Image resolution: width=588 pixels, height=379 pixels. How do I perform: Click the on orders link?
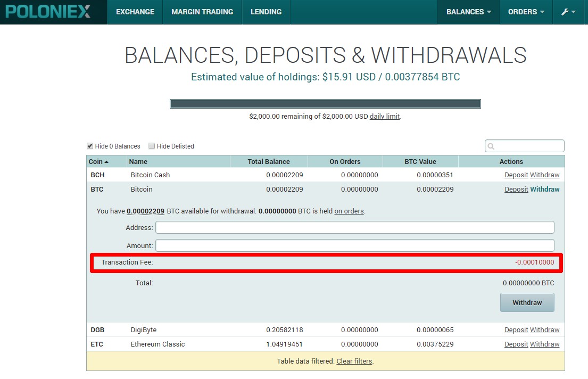[x=349, y=211]
